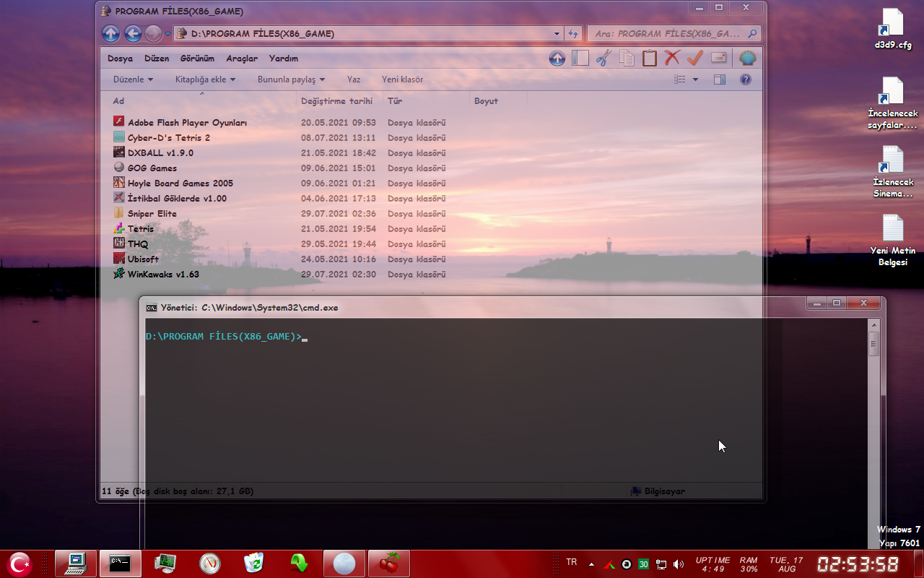Screen dimensions: 924x578
Task: Open the Araçlar menu
Action: coord(241,59)
